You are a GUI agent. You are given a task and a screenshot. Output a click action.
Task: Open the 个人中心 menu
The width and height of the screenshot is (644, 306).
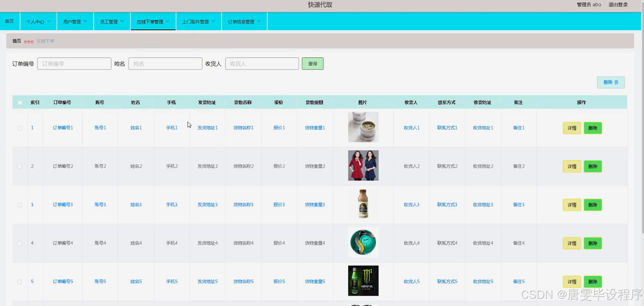click(38, 21)
